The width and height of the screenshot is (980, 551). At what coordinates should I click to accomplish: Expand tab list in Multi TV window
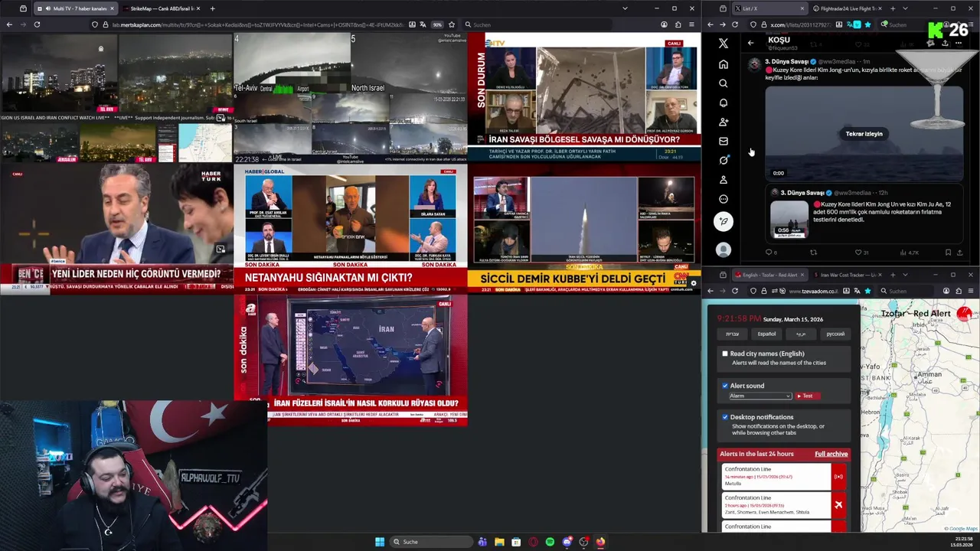625,8
